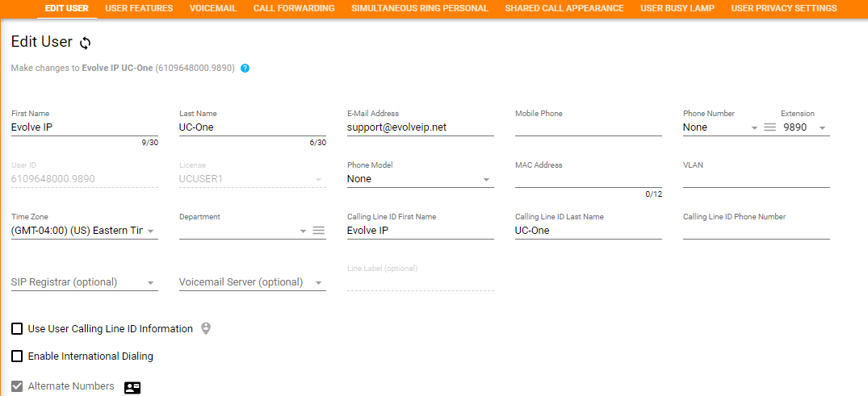Click the refresh icon beside Edit User
Viewport: 868px width, 396px height.
[86, 43]
